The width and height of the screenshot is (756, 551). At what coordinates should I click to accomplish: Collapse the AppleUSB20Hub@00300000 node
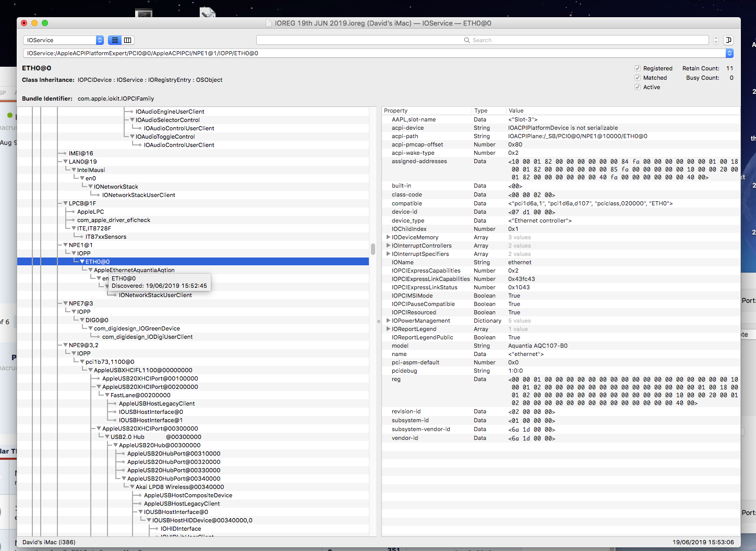(116, 445)
